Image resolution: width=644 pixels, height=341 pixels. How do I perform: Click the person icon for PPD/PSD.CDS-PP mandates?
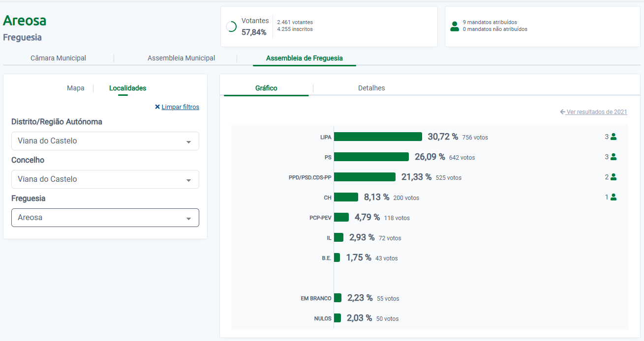pos(613,177)
